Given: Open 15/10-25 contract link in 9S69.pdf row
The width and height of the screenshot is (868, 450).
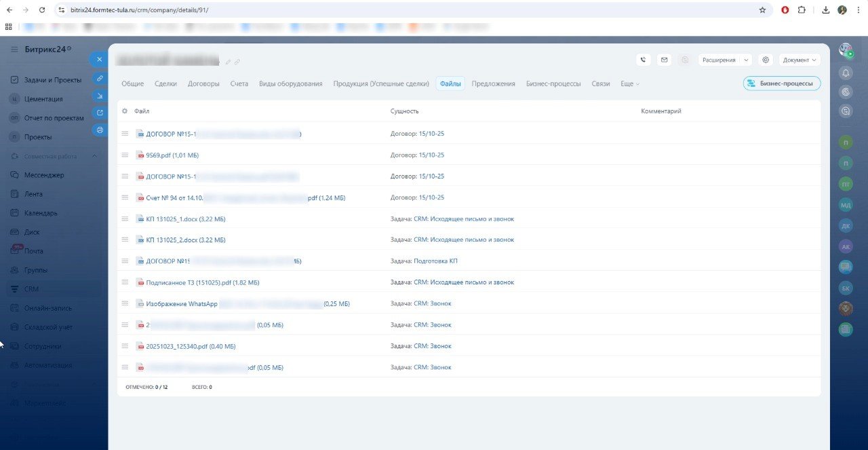Looking at the screenshot, I should click(x=431, y=155).
